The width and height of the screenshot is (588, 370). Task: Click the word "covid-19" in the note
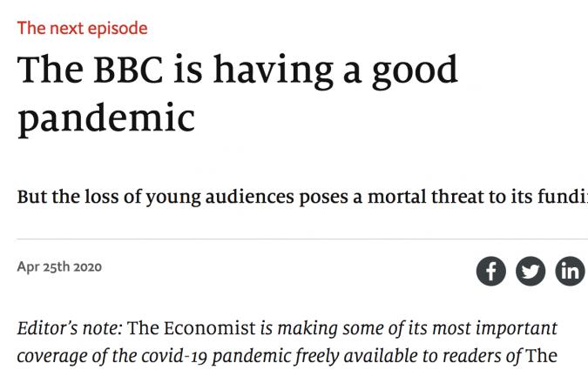pyautogui.click(x=167, y=357)
